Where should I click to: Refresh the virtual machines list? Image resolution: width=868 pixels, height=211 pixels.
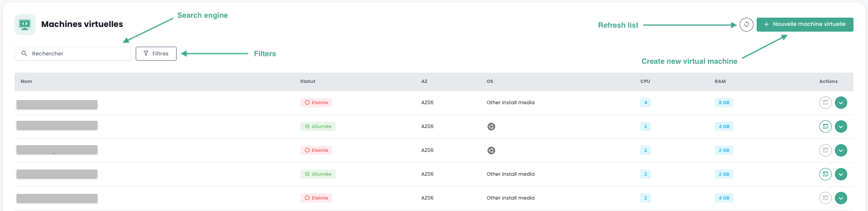pyautogui.click(x=746, y=24)
